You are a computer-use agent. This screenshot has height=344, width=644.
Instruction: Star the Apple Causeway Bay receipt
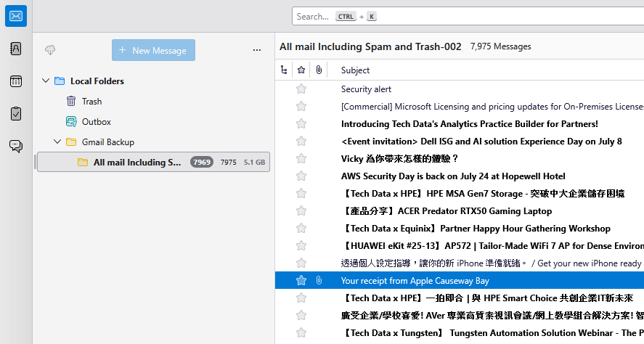click(x=301, y=280)
